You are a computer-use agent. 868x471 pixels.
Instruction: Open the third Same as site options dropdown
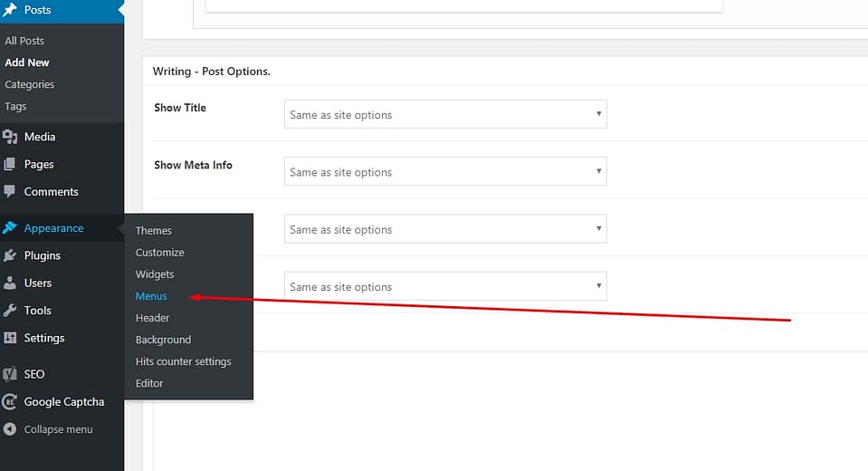tap(445, 229)
